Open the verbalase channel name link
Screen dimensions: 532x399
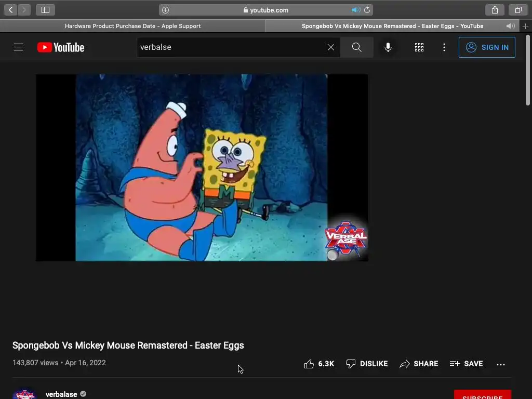(61, 394)
